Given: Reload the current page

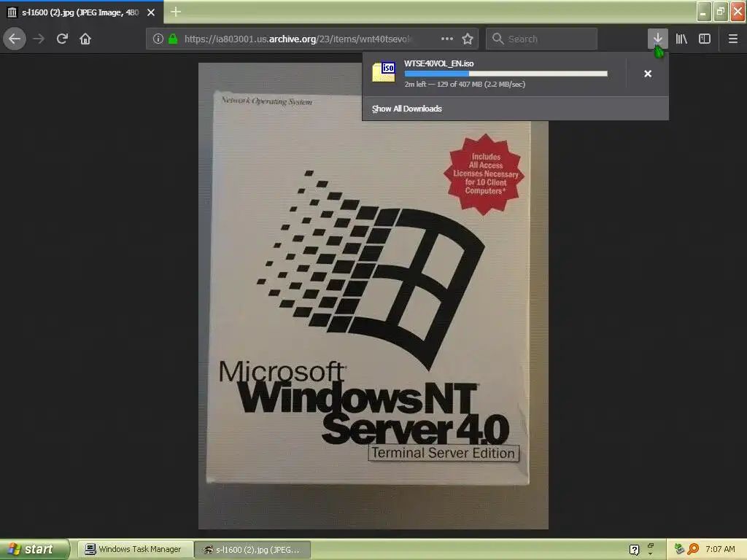Looking at the screenshot, I should (62, 39).
